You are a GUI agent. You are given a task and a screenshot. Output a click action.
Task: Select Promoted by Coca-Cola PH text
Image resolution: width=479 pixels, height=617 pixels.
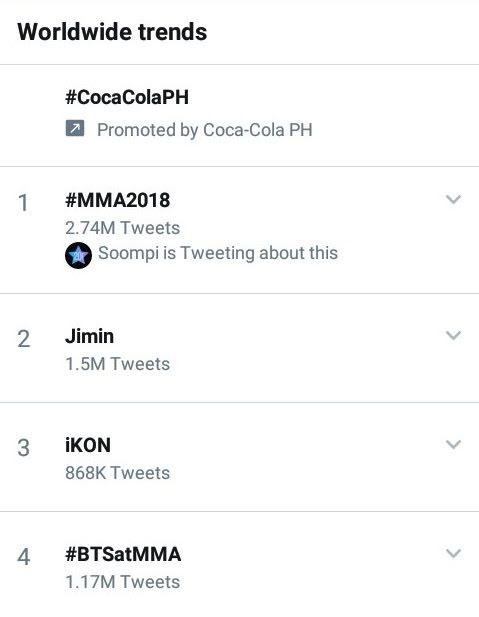[x=205, y=130]
